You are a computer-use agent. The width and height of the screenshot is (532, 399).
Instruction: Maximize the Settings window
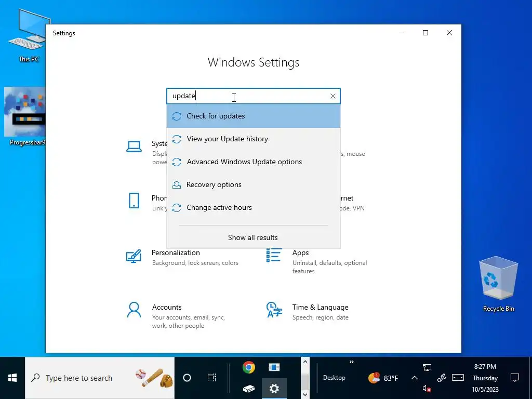425,33
